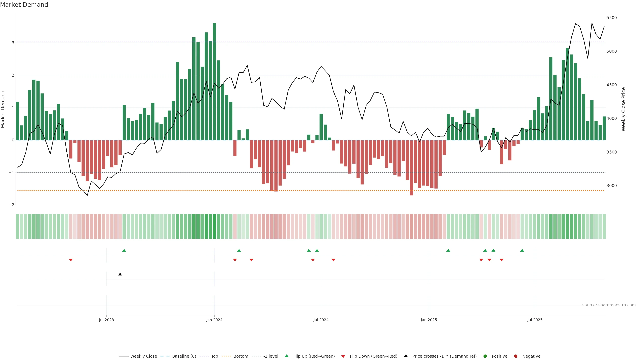Click the red Negative legend circle
This screenshot has height=362, width=644.
tap(516, 356)
